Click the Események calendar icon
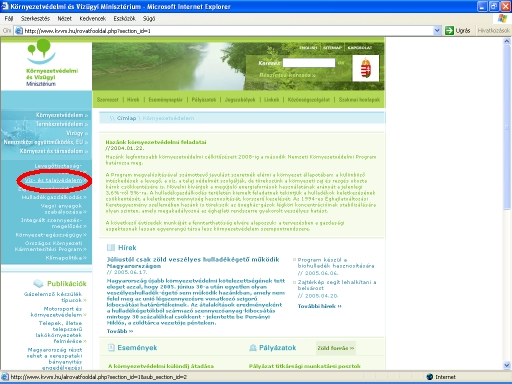Image resolution: width=512 pixels, height=384 pixels. (111, 348)
